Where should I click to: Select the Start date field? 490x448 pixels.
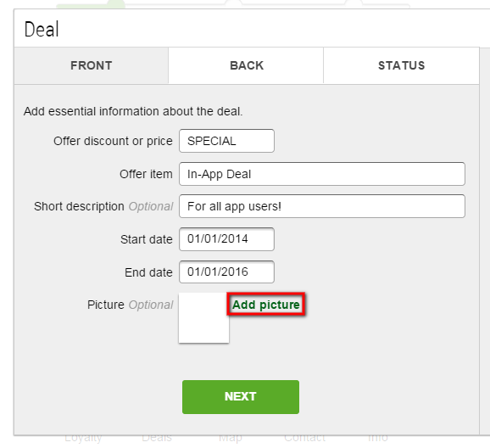click(226, 239)
